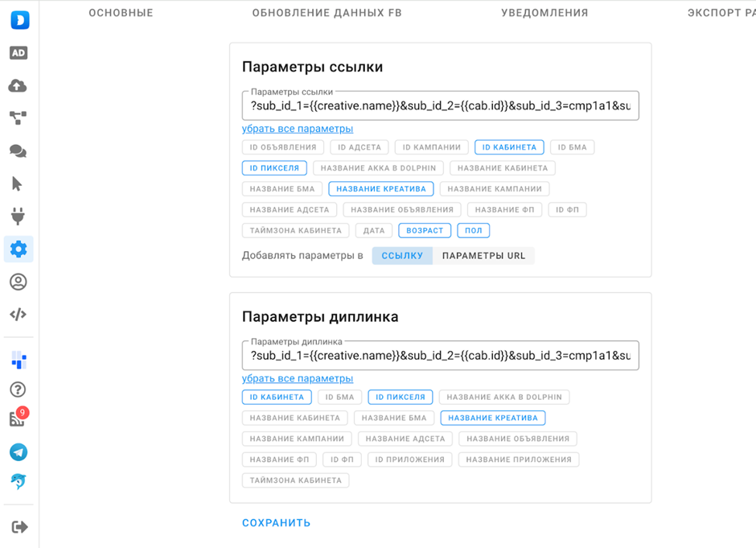The height and width of the screenshot is (548, 756).
Task: Click the logout icon in the sidebar
Action: (19, 527)
